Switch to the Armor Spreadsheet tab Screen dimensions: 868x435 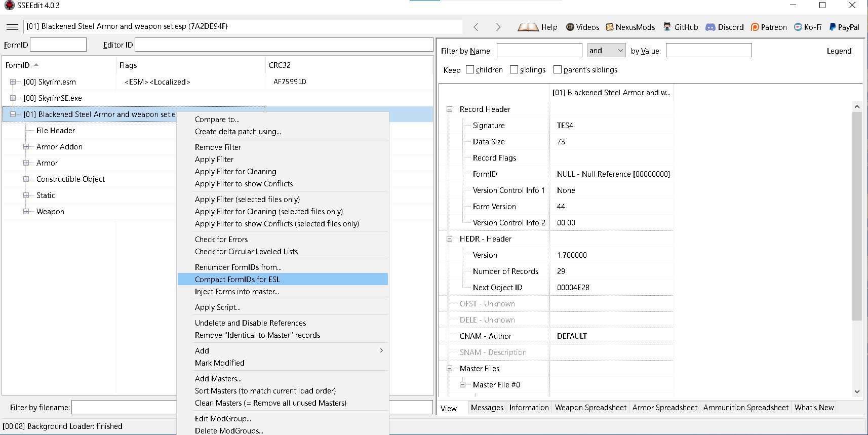(x=665, y=408)
